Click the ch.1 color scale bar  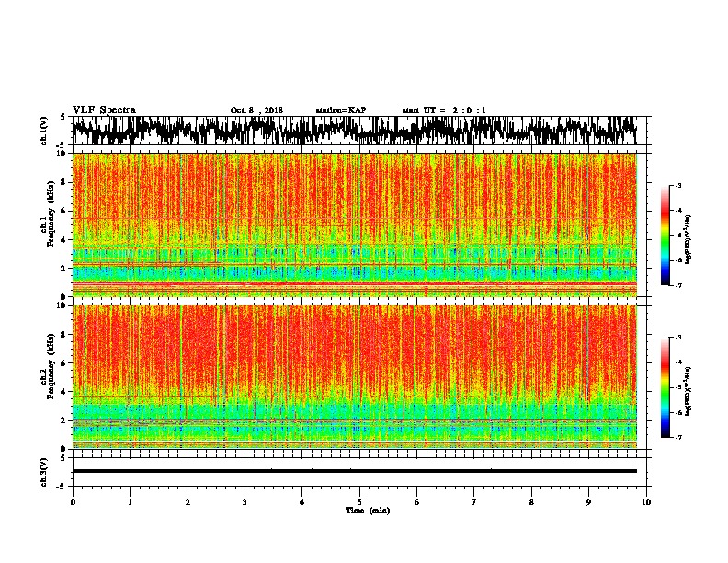pyautogui.click(x=665, y=236)
